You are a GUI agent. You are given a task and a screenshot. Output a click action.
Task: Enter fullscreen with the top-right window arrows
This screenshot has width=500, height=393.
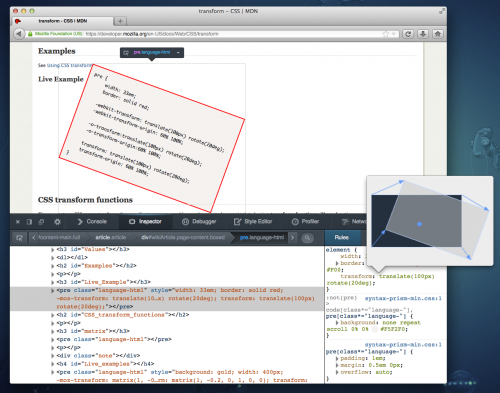[x=442, y=11]
